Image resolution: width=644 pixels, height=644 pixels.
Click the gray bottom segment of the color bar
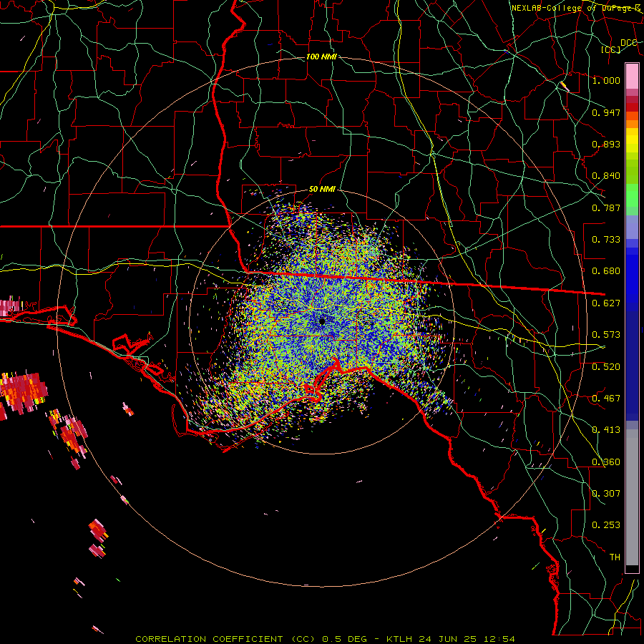(x=632, y=497)
